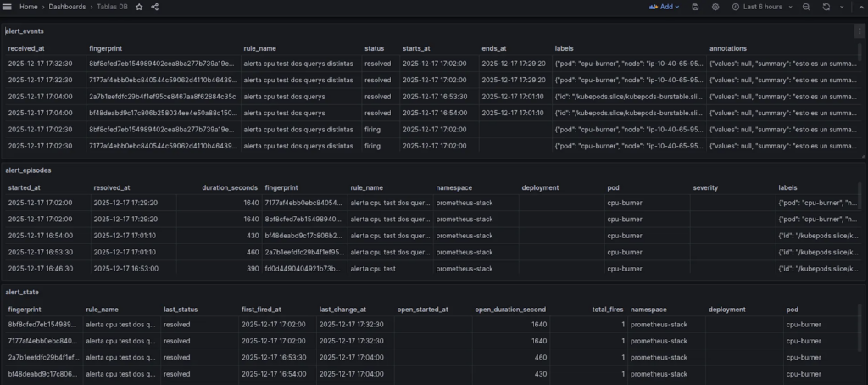Sort alert_events by status column header
This screenshot has width=868, height=385.
[374, 48]
